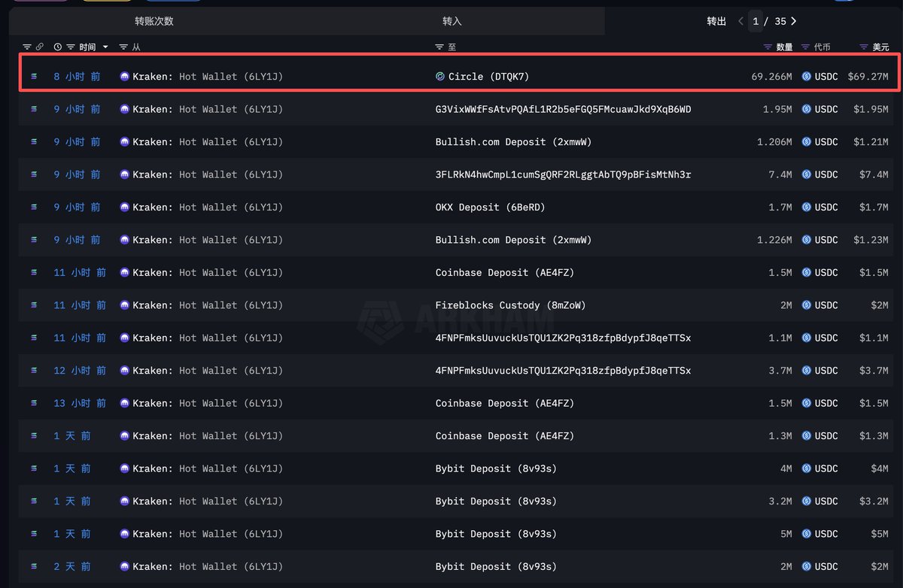Click the USDC coin icon in the 69.266M row
Screen dimensions: 903x588
point(807,77)
